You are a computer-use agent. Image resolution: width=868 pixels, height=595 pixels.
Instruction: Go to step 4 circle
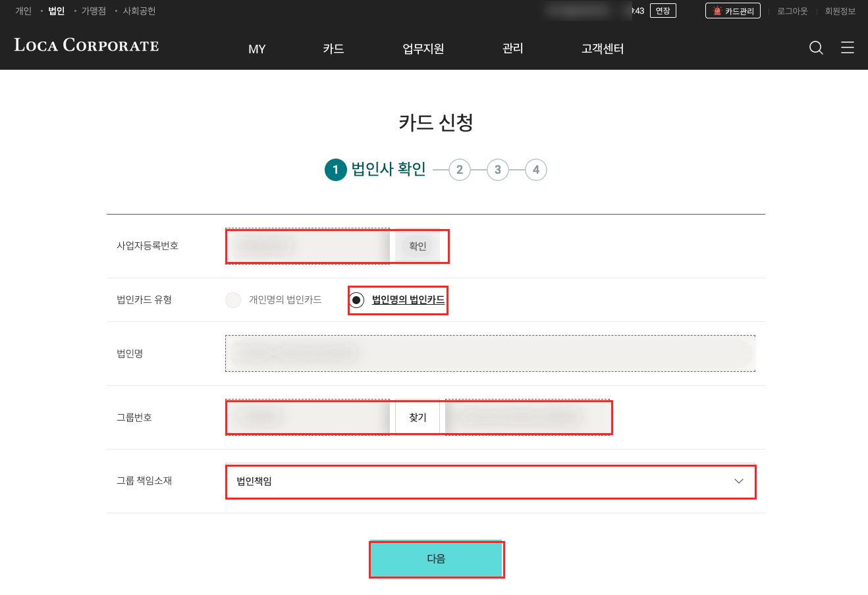[x=536, y=170]
